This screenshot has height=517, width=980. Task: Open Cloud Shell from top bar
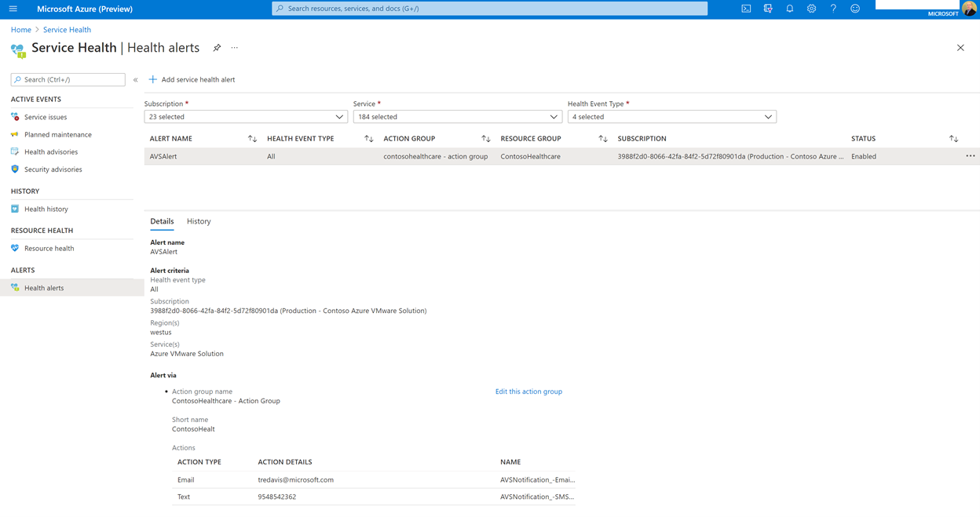(746, 9)
